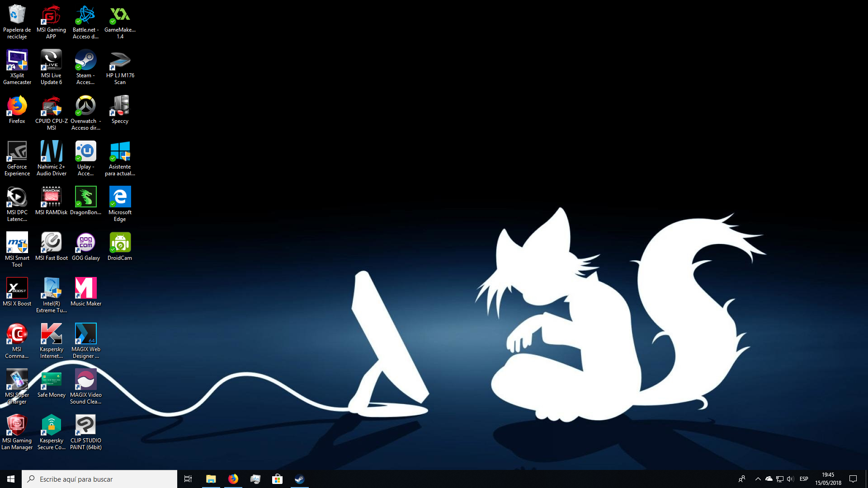Image resolution: width=868 pixels, height=488 pixels.
Task: Select the Music Maker icon
Action: 85,292
